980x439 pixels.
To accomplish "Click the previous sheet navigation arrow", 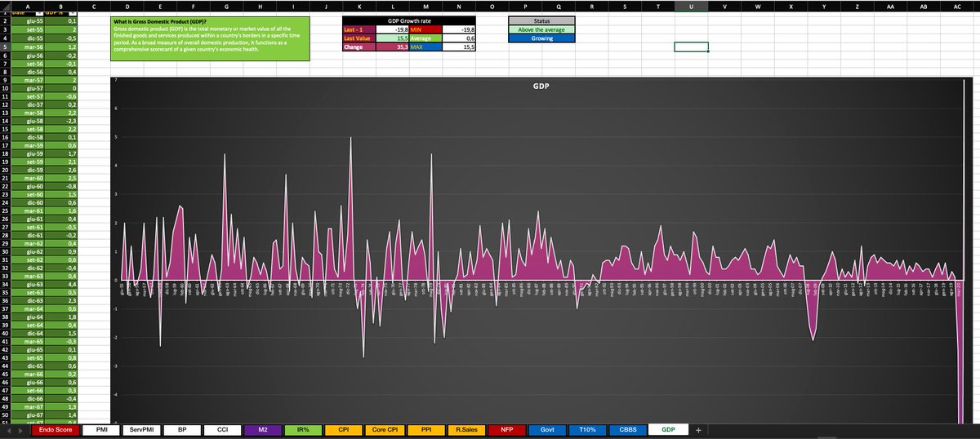I will click(9, 429).
